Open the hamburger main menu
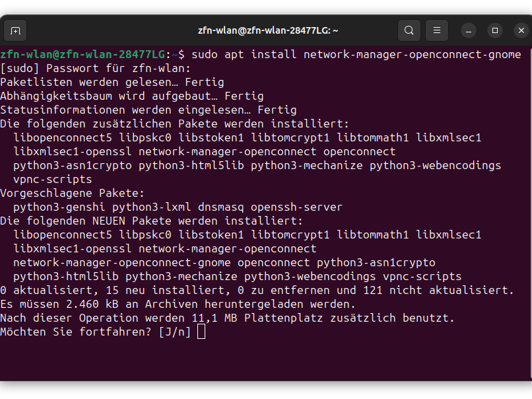Viewport: 532px width, 399px height. 436,30
